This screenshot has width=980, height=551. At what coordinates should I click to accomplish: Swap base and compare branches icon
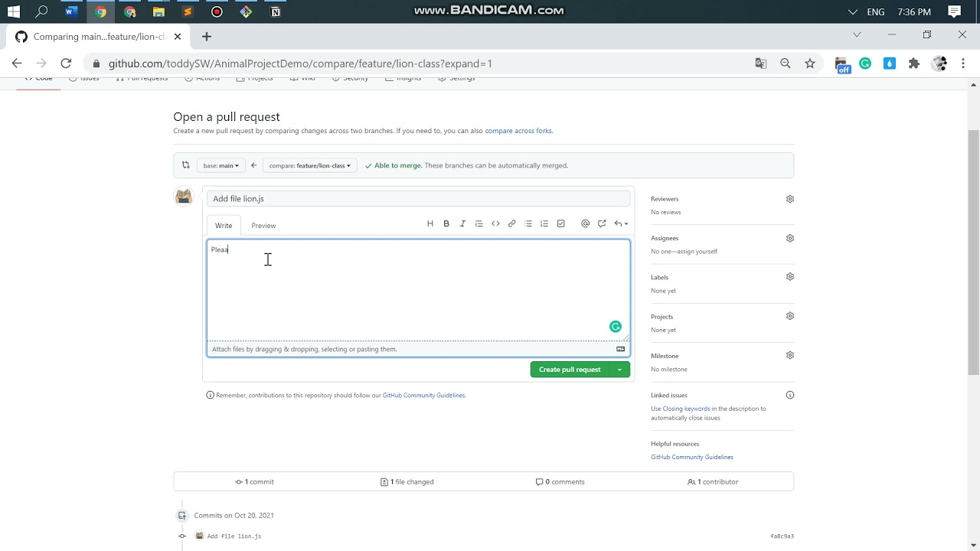[x=185, y=165]
